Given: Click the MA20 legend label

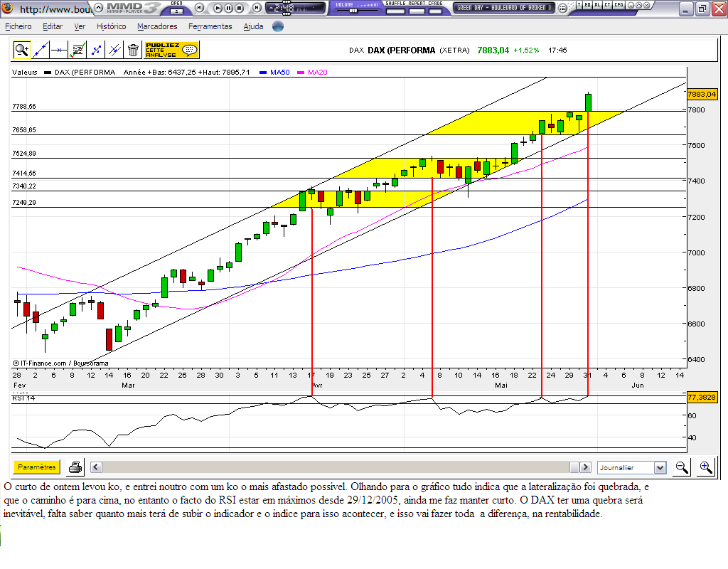Looking at the screenshot, I should coord(318,72).
